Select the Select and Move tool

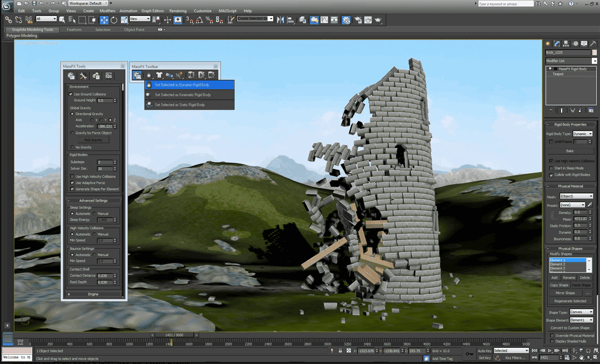(103, 20)
